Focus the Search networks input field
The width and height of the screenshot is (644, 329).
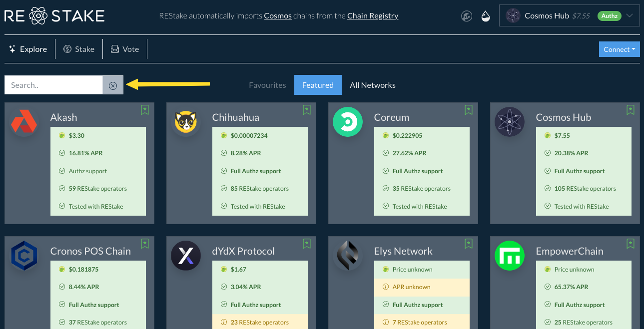tap(53, 85)
